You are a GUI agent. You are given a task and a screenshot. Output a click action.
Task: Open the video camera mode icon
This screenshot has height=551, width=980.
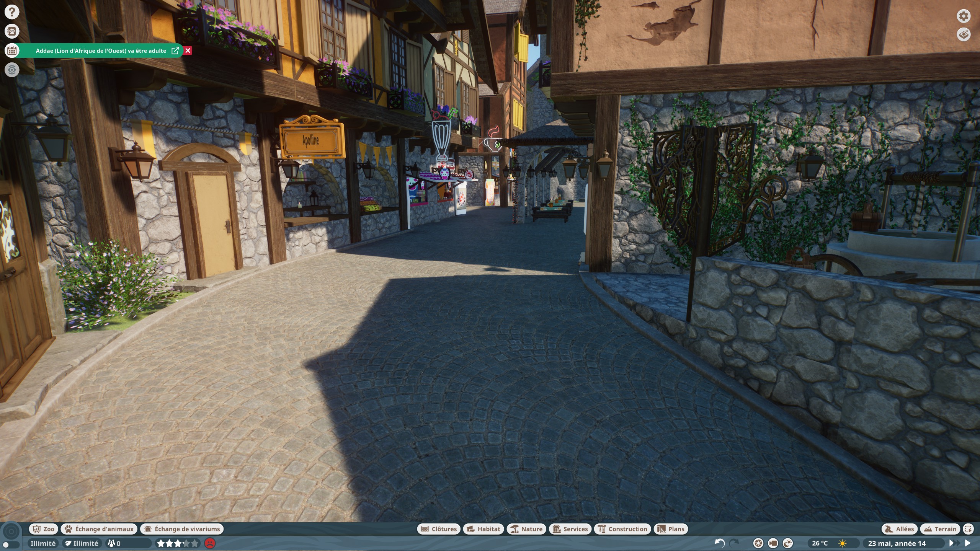(773, 543)
